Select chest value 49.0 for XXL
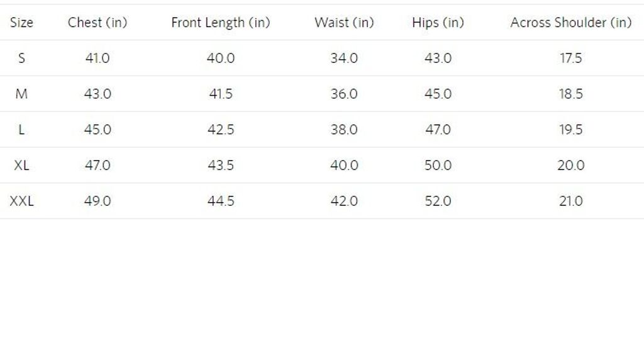 click(97, 202)
